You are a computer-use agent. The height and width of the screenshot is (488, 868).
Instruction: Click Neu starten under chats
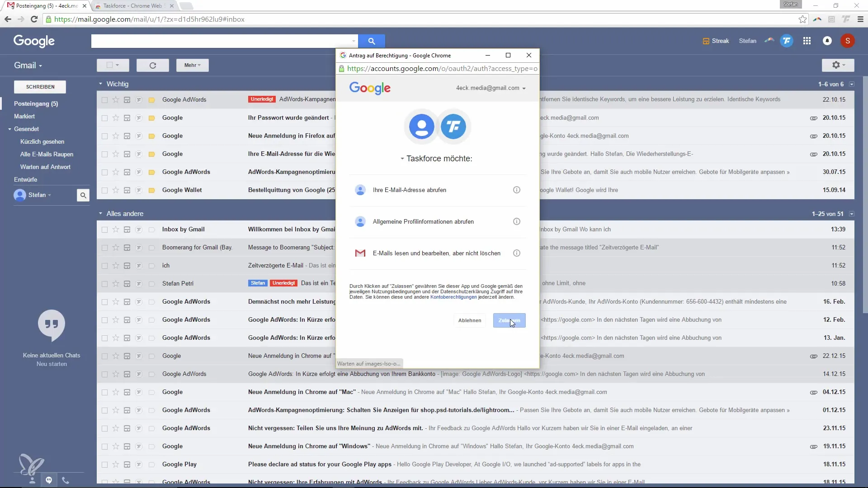click(52, 364)
